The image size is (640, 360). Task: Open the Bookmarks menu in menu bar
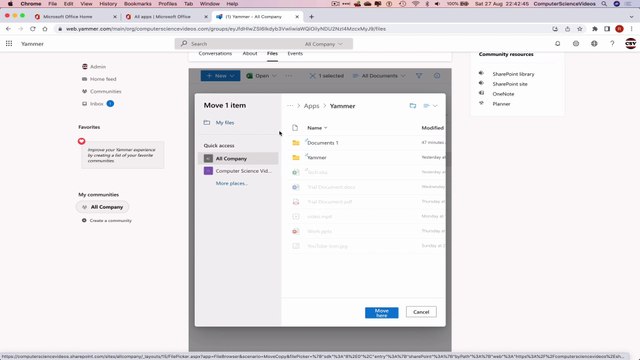click(x=138, y=4)
